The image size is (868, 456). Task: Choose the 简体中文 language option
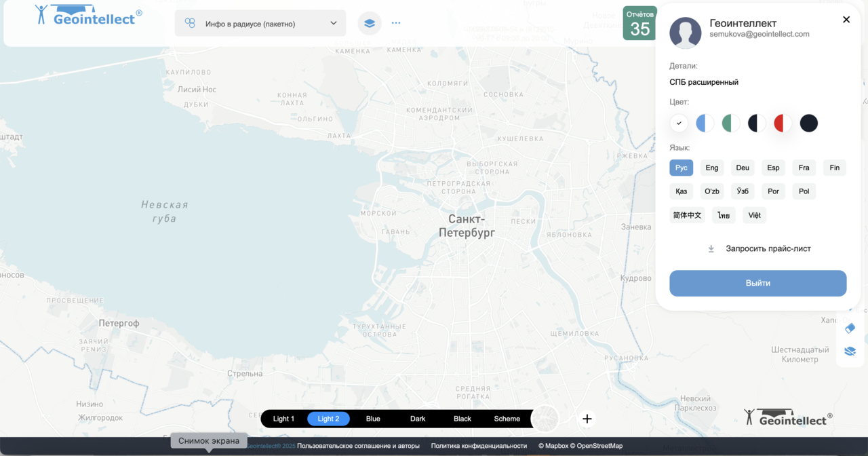[x=687, y=215]
